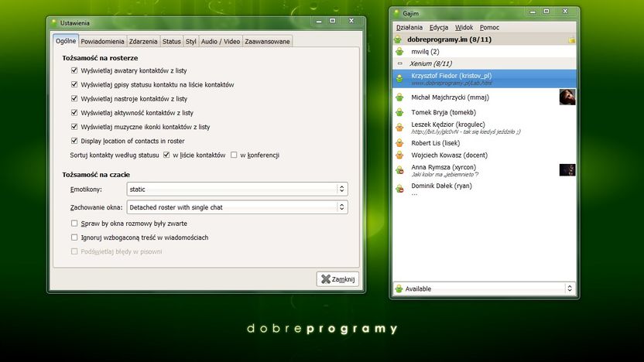The image size is (644, 362).
Task: Toggle Wyświetlaj nastroje kontaktów z listy
Action: pos(74,98)
